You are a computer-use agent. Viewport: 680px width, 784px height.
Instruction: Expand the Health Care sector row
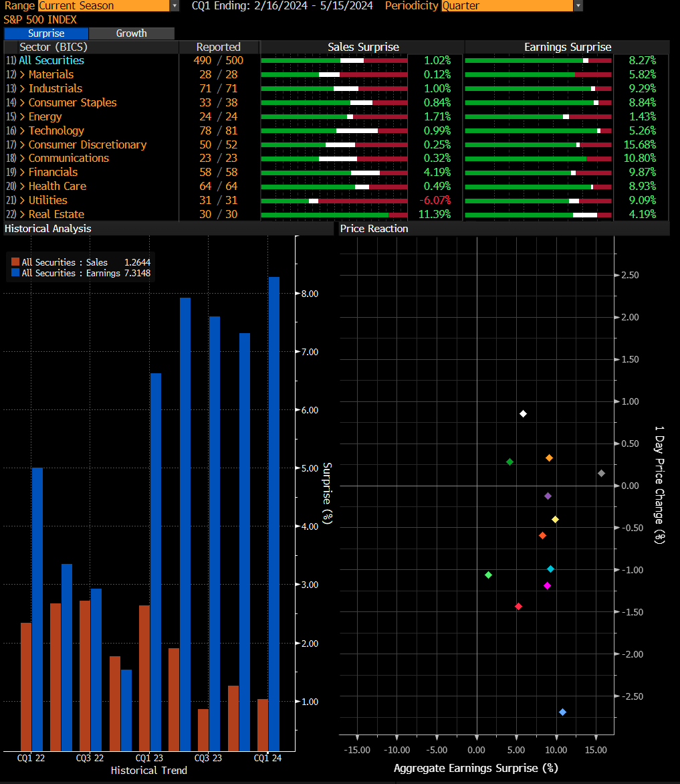click(22, 186)
